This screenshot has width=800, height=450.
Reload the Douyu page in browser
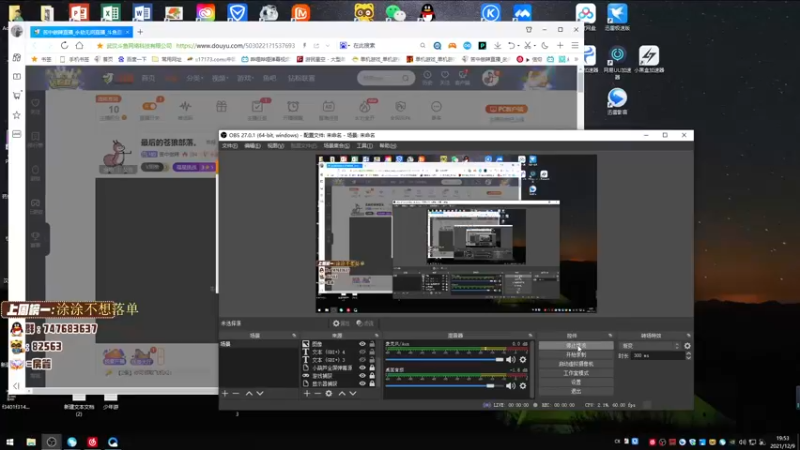64,45
